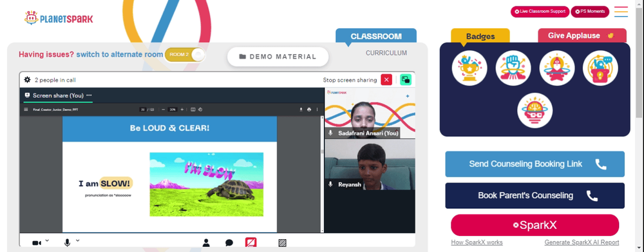644x252 pixels.
Task: Select Reyansh video tile
Action: tap(370, 164)
